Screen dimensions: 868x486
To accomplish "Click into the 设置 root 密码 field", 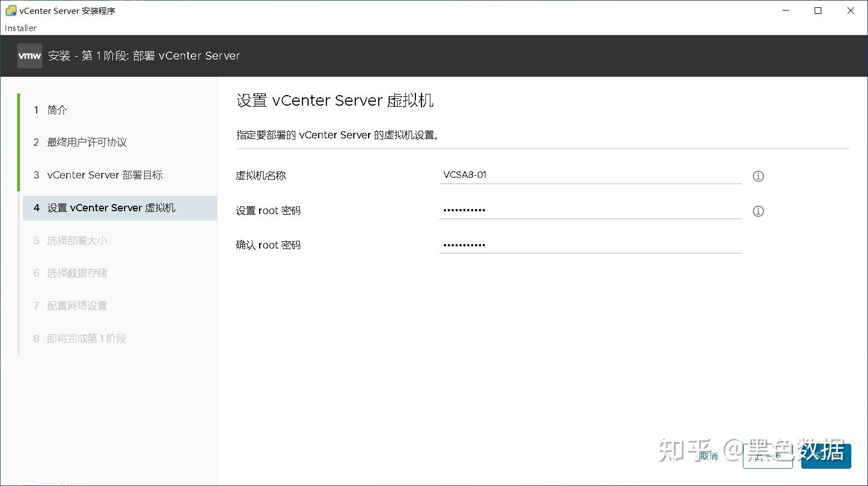I will click(x=589, y=210).
